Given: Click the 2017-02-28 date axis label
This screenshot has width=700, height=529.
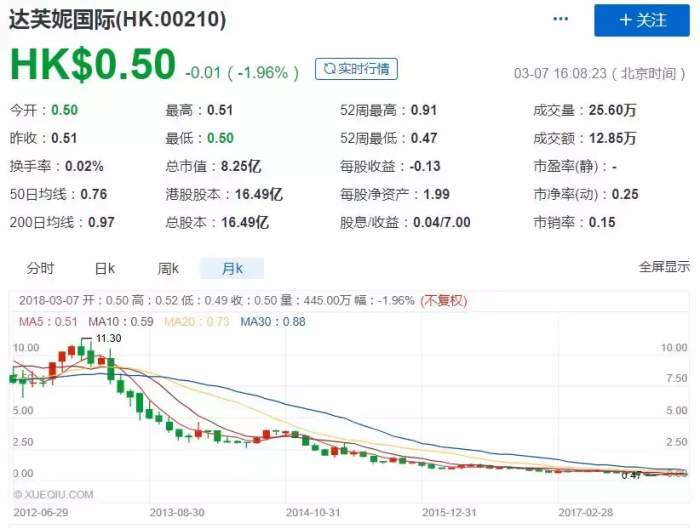Looking at the screenshot, I should pyautogui.click(x=586, y=512).
